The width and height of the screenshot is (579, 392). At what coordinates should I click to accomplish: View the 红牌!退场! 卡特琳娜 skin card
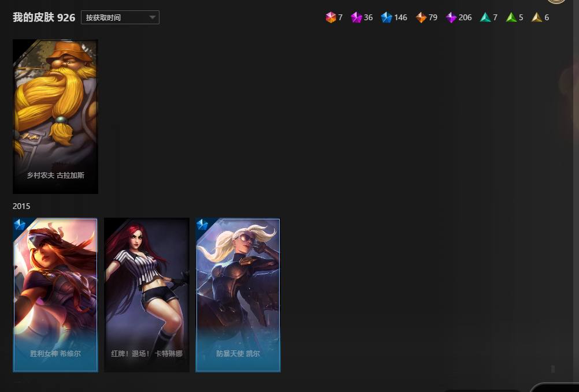[x=147, y=295]
